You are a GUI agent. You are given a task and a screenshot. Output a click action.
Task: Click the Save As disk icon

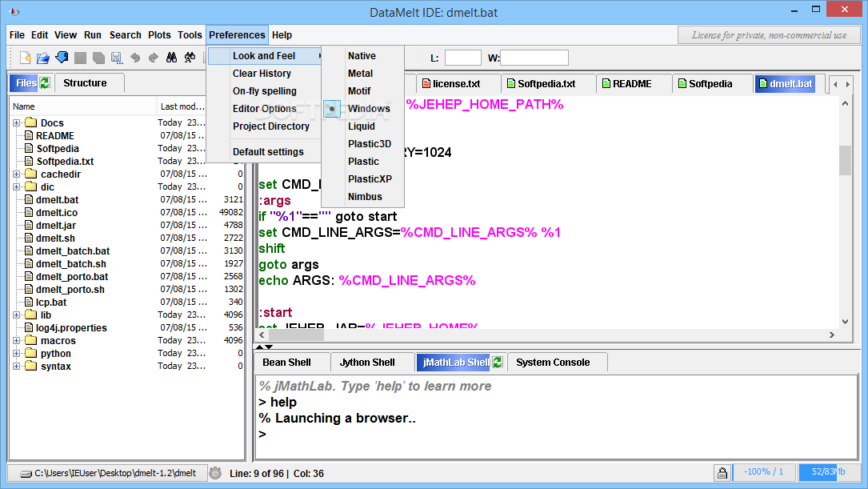116,58
